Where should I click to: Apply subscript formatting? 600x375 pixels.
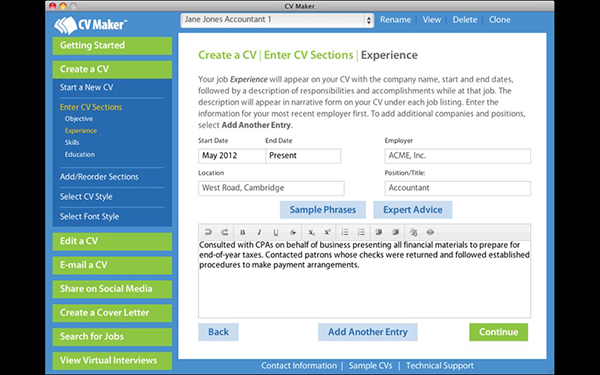coord(311,232)
